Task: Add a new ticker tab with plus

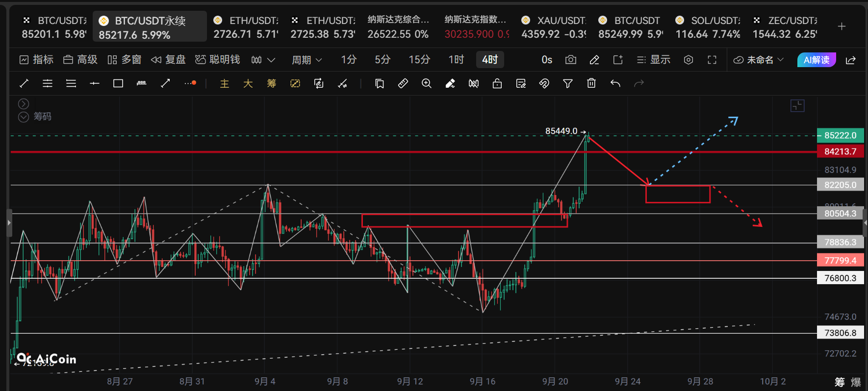Action: [842, 26]
